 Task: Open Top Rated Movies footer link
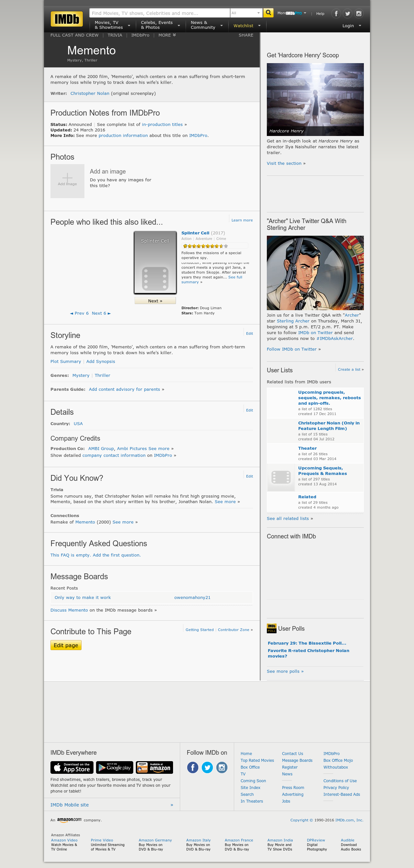point(257,760)
